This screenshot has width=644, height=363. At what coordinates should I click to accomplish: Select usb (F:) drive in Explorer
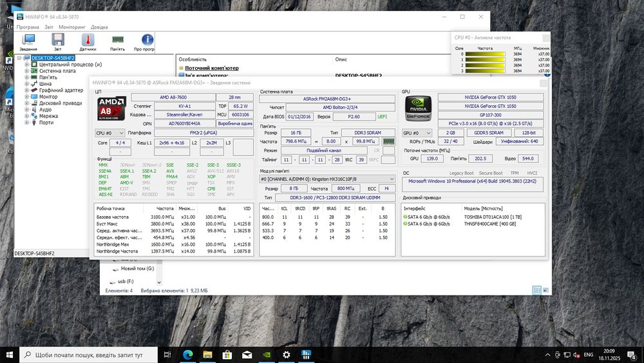tap(126, 282)
